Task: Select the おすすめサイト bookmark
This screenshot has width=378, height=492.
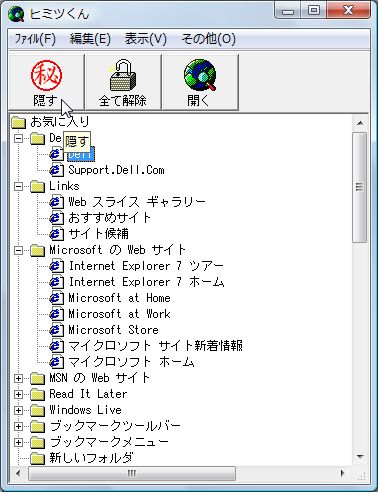Action: pyautogui.click(x=110, y=218)
